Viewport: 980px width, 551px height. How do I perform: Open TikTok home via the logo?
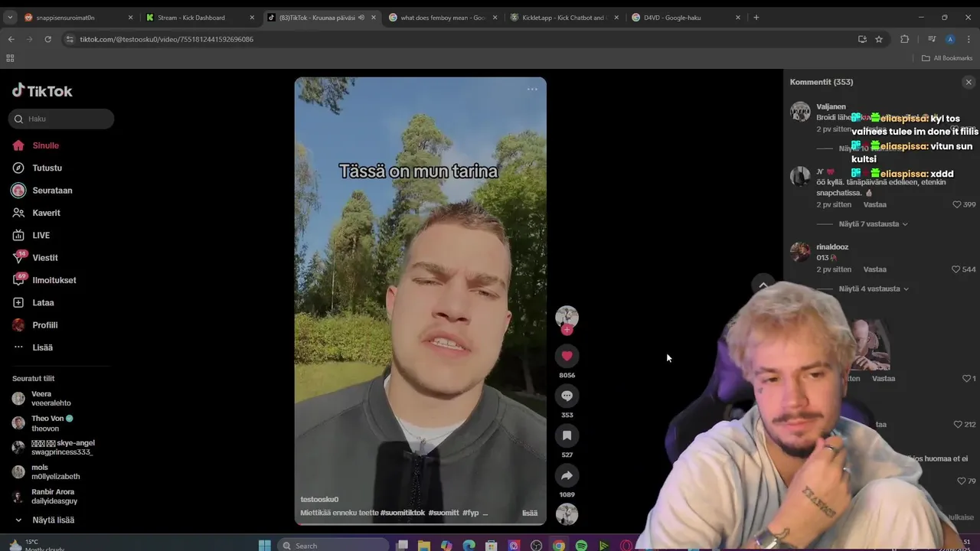click(x=42, y=91)
